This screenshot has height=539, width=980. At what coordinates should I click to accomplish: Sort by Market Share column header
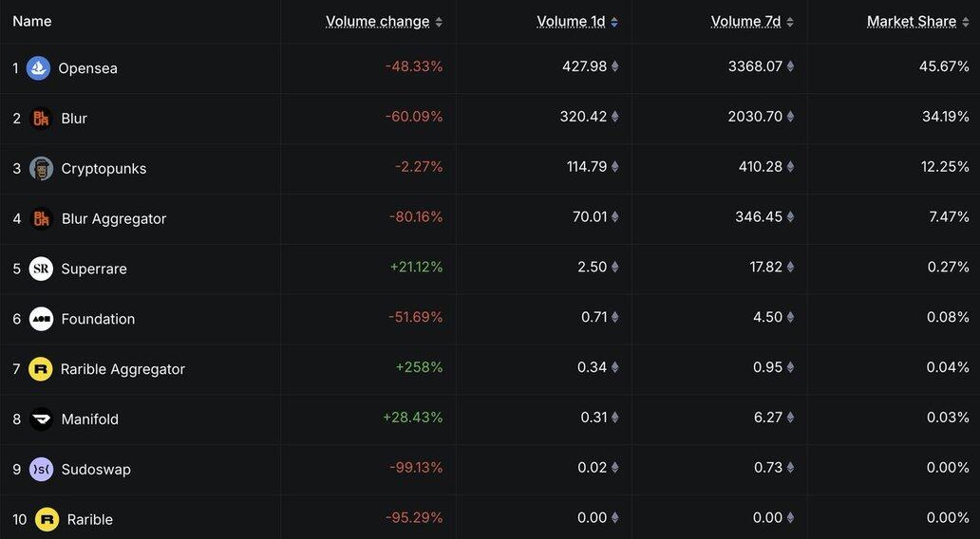912,21
